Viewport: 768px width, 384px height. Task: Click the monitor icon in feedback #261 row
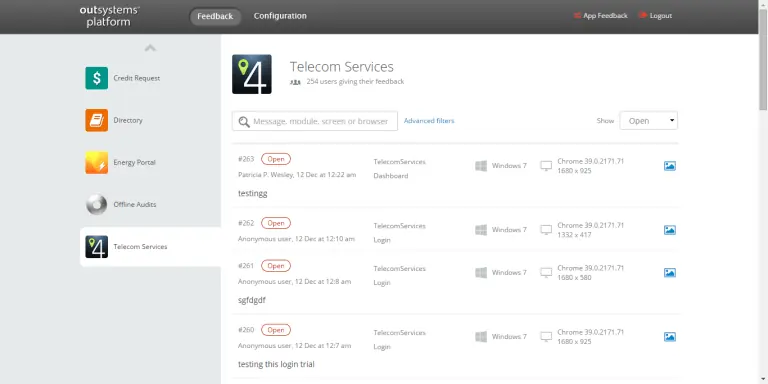(x=546, y=273)
